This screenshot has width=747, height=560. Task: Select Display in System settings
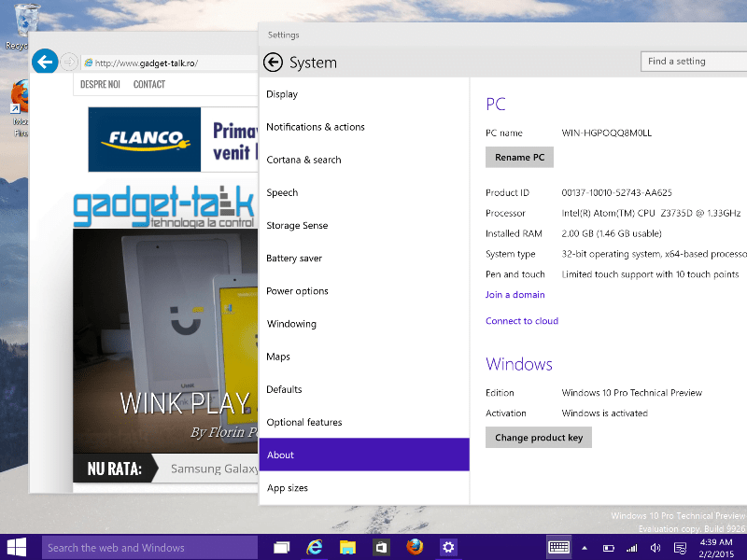point(364,94)
